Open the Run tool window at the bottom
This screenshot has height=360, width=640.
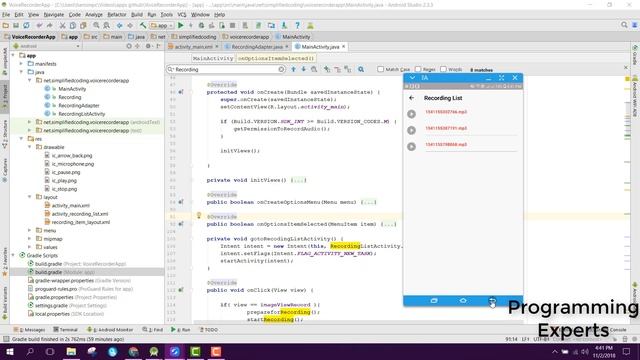coord(180,330)
